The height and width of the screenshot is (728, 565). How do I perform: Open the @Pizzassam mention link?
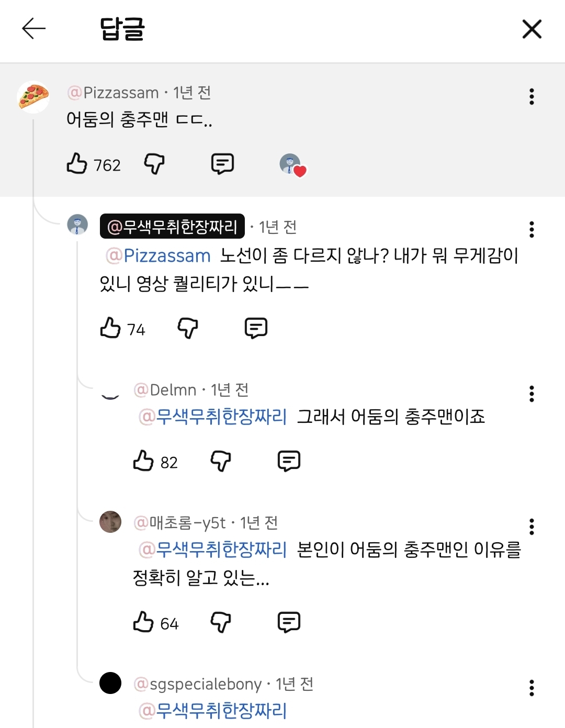click(x=157, y=255)
